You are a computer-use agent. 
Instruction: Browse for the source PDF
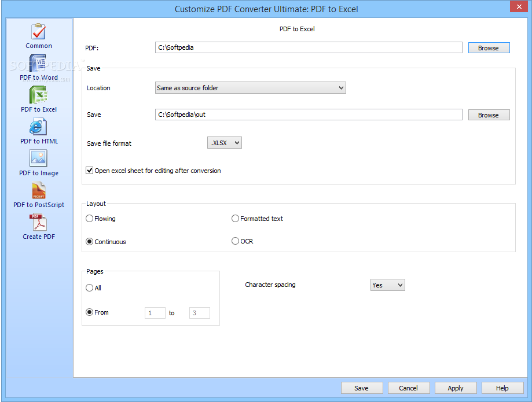point(489,48)
